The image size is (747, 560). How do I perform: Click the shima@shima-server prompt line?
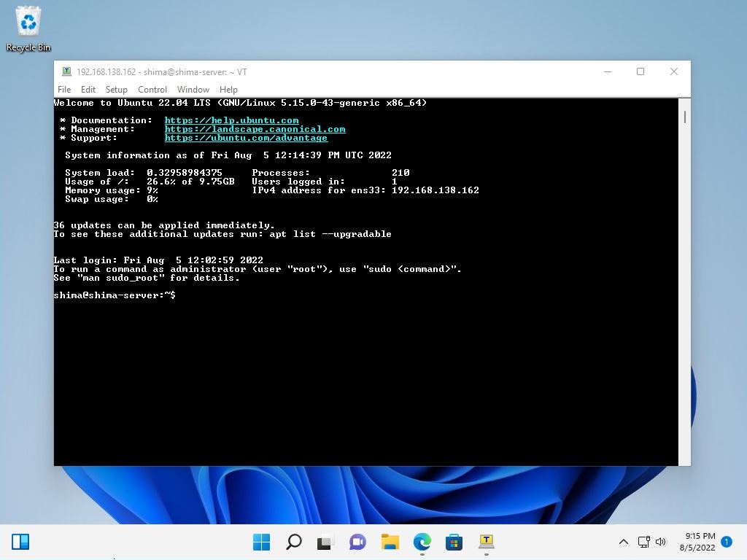tap(115, 295)
